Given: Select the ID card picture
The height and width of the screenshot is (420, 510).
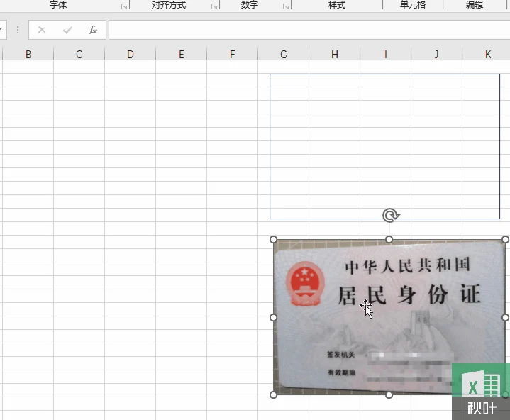Looking at the screenshot, I should coord(389,317).
